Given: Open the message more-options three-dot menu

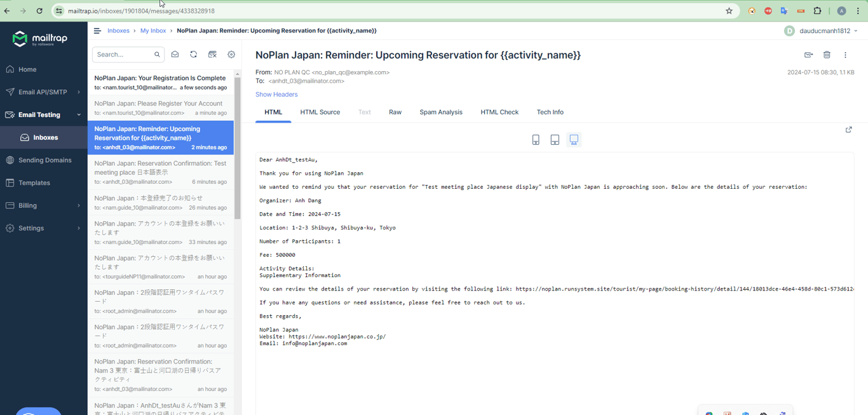Looking at the screenshot, I should [x=845, y=55].
